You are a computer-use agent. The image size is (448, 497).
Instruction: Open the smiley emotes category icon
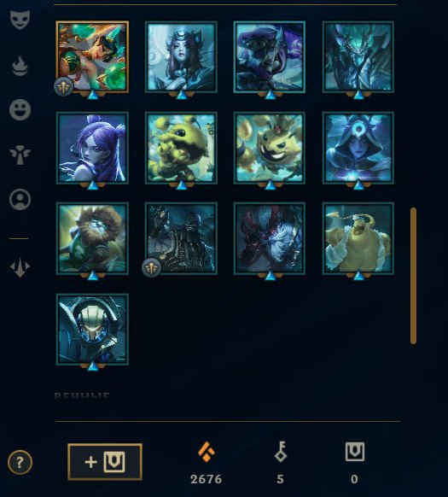click(x=20, y=109)
